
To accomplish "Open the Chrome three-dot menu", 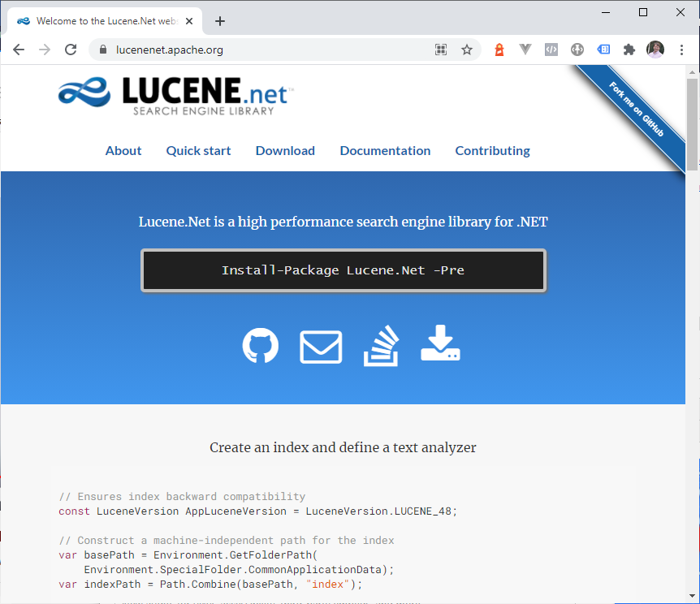I will click(x=681, y=50).
